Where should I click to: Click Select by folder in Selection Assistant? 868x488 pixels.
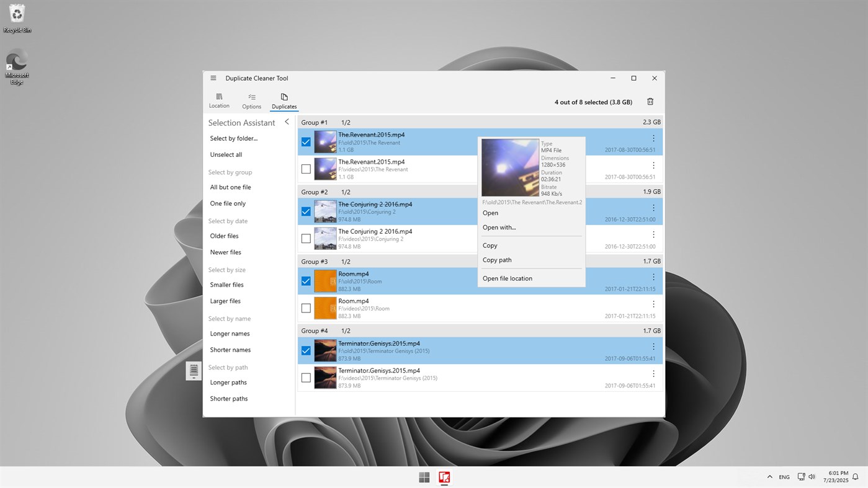(235, 138)
